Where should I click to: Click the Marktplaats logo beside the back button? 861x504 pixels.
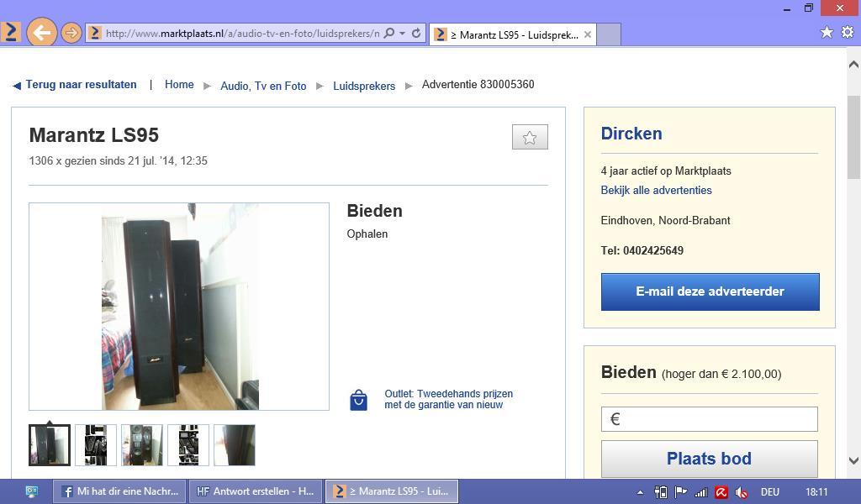tap(10, 32)
